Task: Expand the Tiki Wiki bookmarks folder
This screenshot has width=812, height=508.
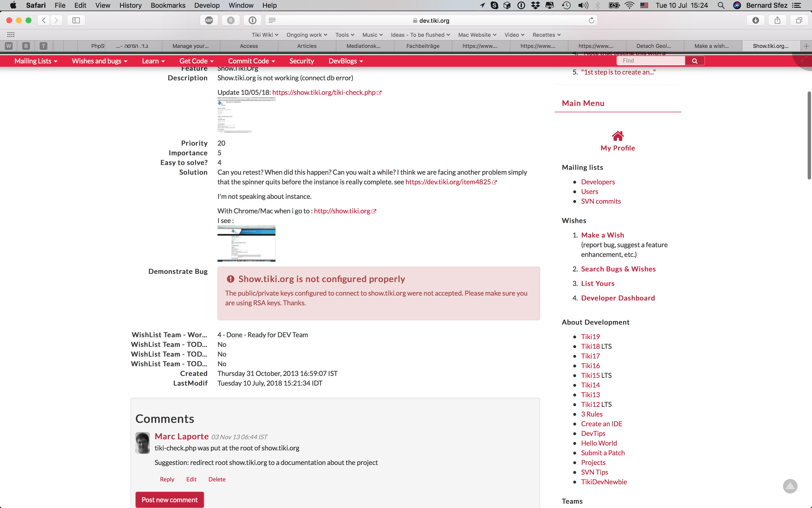Action: 265,35
